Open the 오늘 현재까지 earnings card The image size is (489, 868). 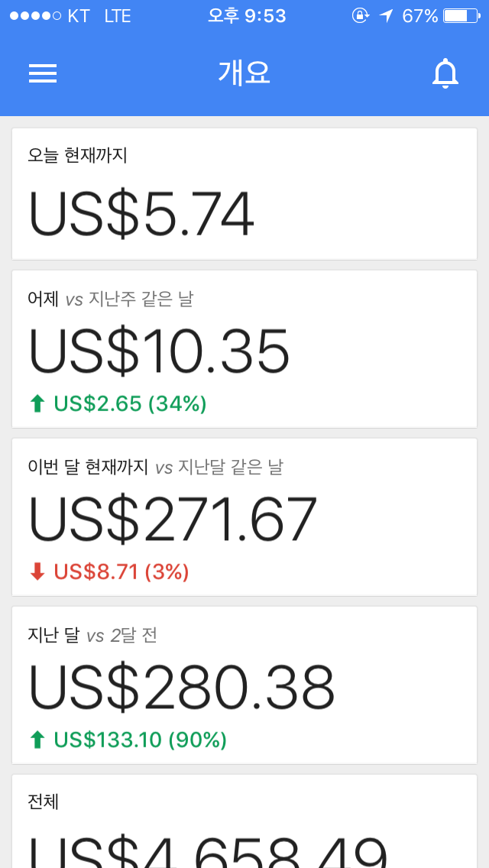coord(244,194)
